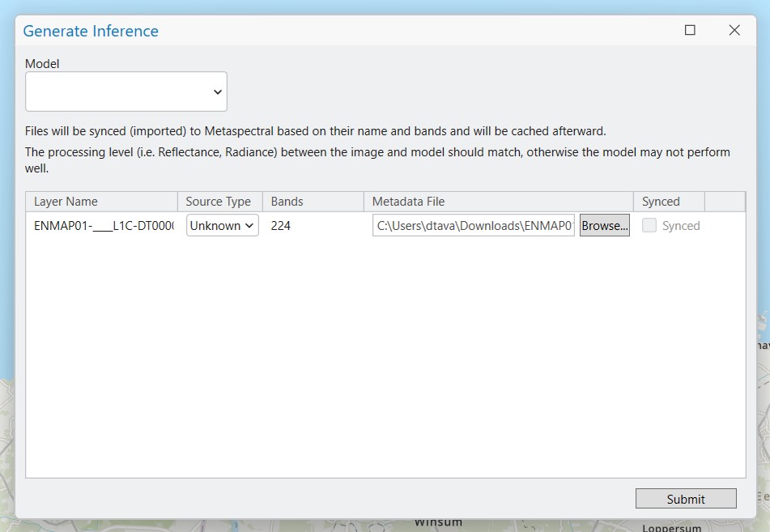Viewport: 770px width, 532px height.
Task: Click the blank last column header
Action: click(x=724, y=202)
